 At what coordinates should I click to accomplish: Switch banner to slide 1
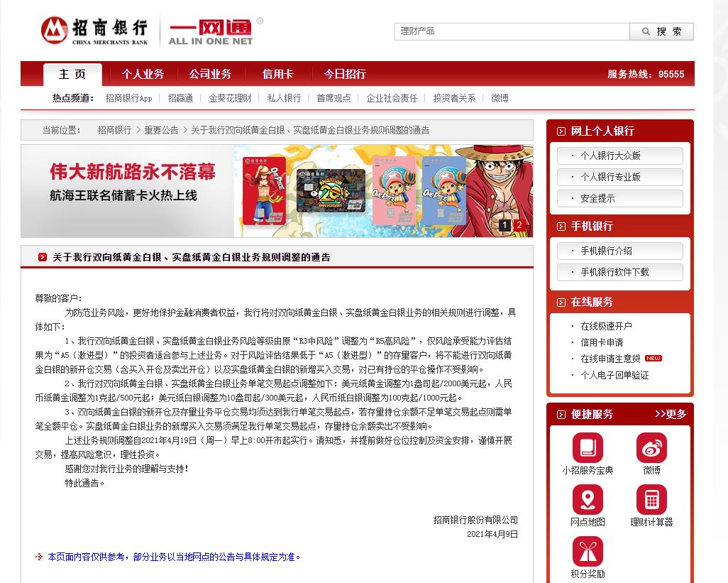tap(504, 225)
